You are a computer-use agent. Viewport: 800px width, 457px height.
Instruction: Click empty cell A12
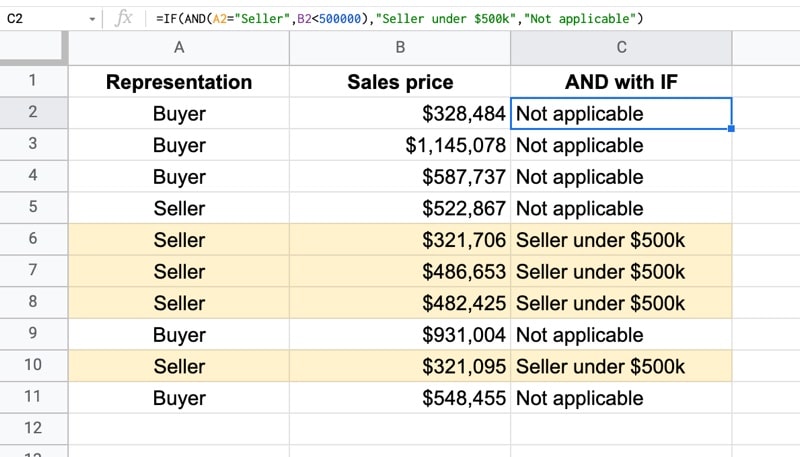point(179,428)
